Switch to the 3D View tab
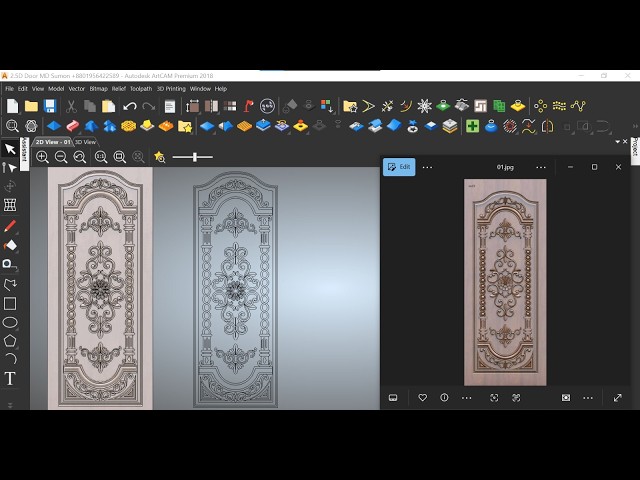 [85, 142]
